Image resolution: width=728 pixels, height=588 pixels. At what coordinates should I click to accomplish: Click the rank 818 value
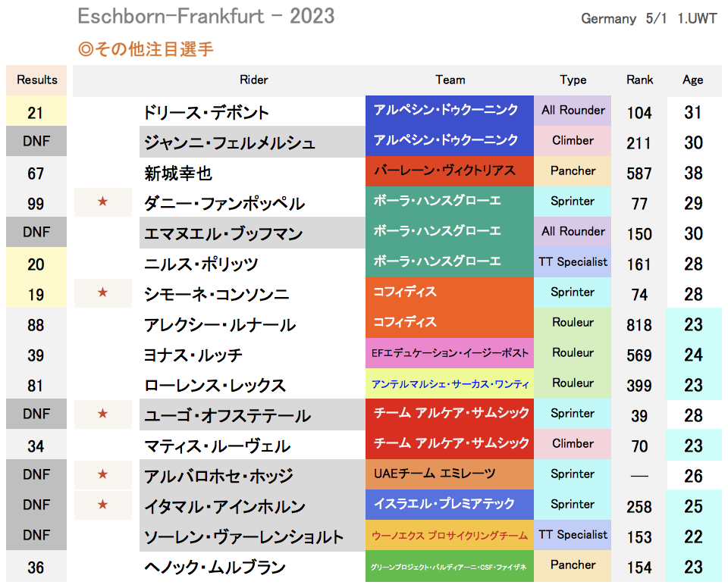[639, 325]
